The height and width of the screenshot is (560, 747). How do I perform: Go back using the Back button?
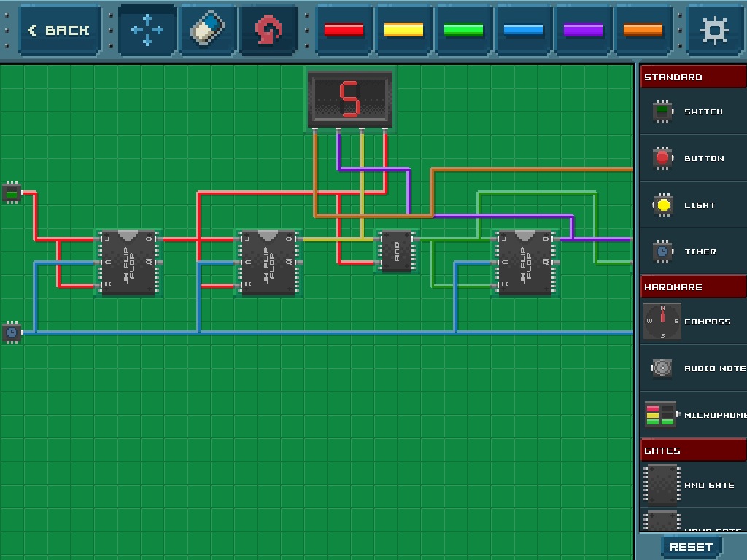click(60, 30)
